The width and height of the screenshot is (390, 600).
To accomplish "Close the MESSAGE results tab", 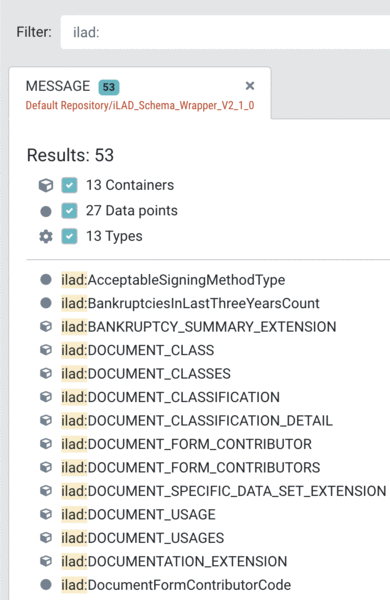I will coord(250,86).
